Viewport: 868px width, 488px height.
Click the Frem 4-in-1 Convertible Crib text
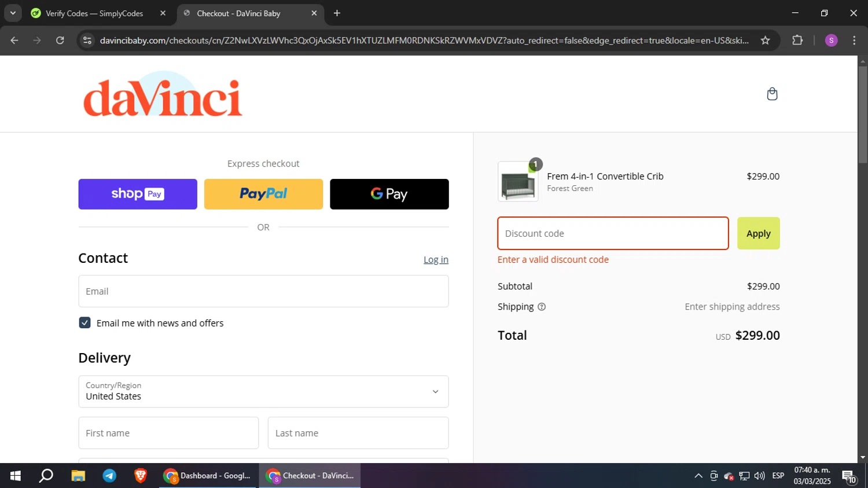coord(605,176)
